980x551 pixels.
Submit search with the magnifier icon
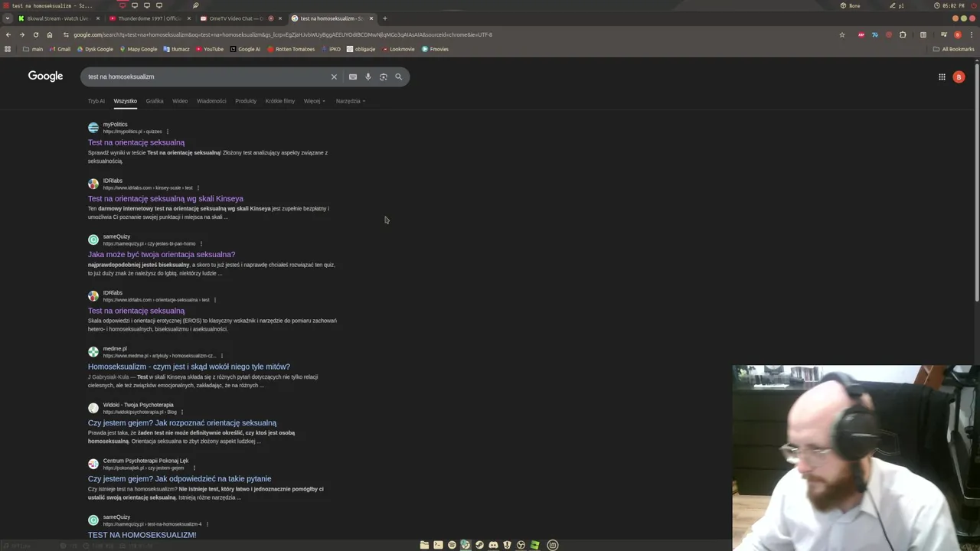click(398, 77)
